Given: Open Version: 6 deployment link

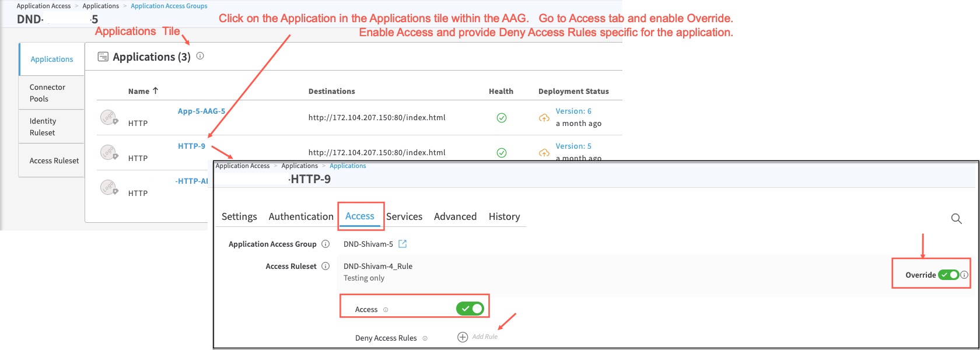Looking at the screenshot, I should (x=573, y=111).
